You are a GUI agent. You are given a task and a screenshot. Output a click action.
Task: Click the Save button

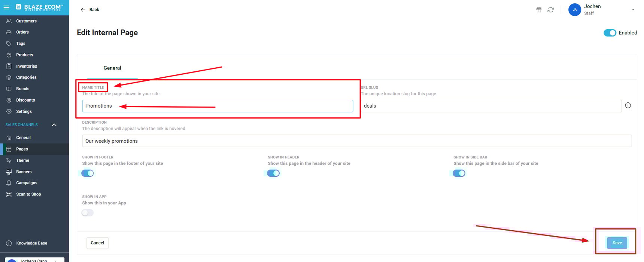pyautogui.click(x=617, y=243)
